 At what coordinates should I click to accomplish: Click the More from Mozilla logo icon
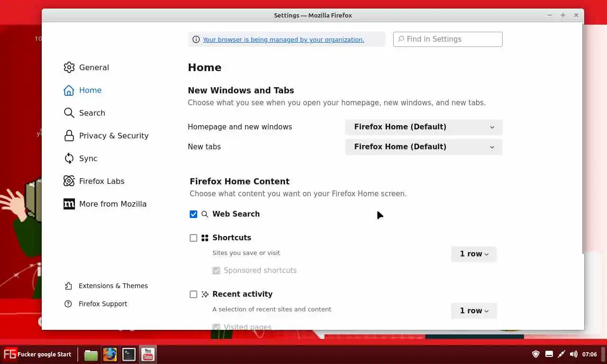[69, 204]
